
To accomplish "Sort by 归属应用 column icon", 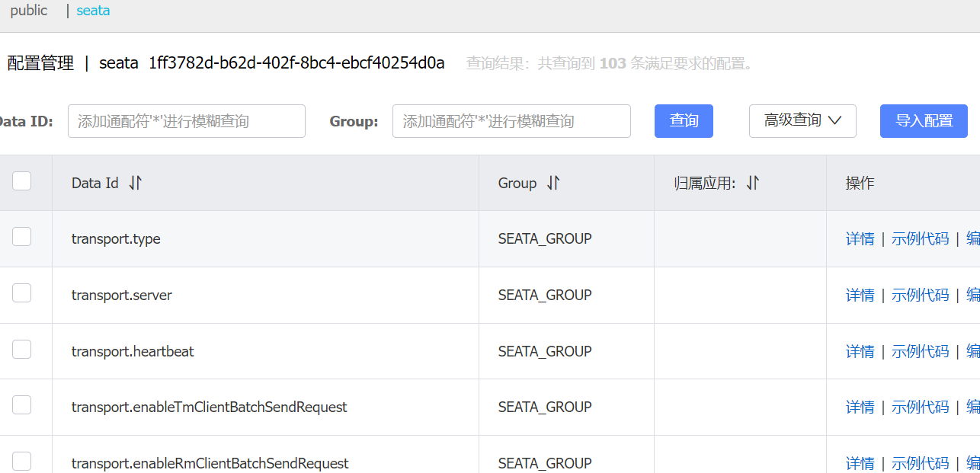I will pyautogui.click(x=752, y=183).
